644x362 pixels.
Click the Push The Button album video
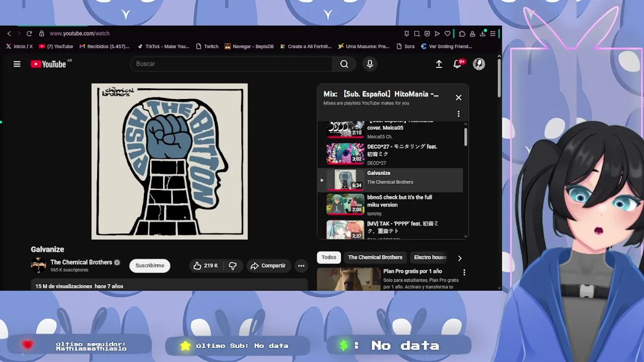tap(170, 161)
